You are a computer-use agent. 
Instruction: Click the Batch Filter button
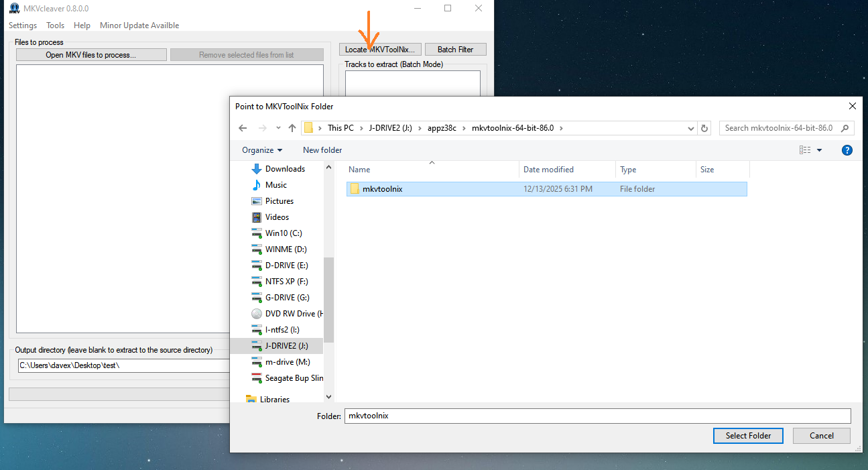[456, 50]
